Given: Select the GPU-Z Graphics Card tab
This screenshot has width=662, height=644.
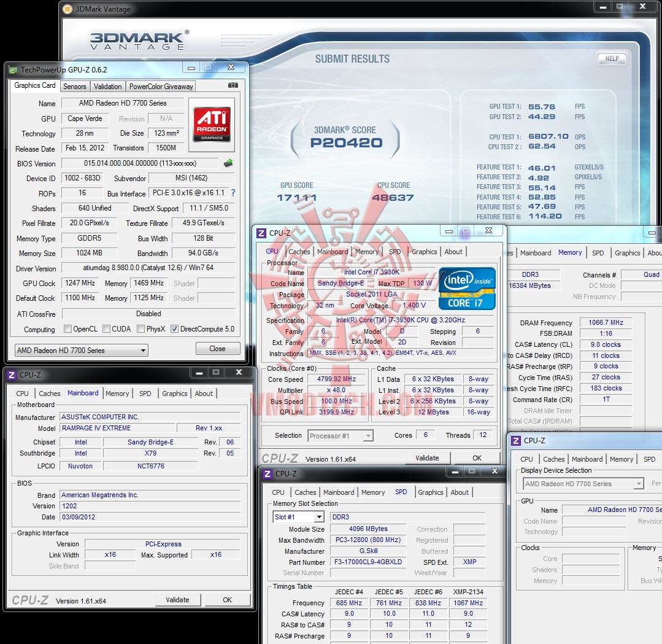Looking at the screenshot, I should point(34,85).
